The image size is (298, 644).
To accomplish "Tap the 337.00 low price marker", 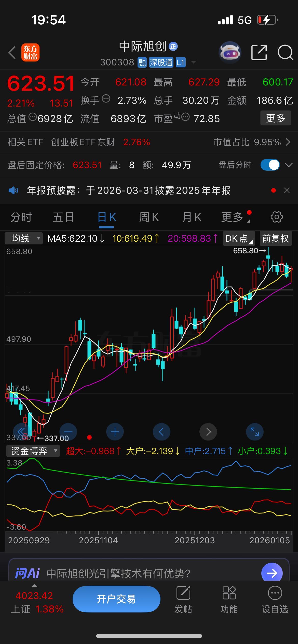I will pyautogui.click(x=53, y=438).
